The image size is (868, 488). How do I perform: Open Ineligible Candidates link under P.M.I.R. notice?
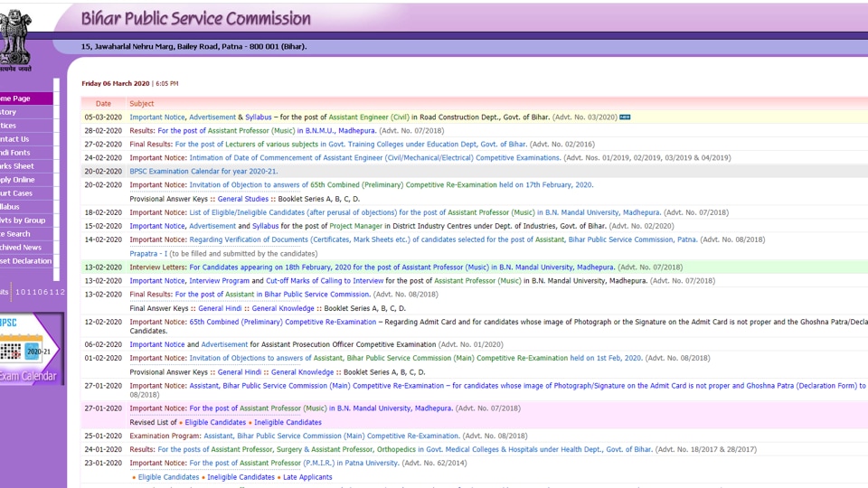pyautogui.click(x=241, y=477)
